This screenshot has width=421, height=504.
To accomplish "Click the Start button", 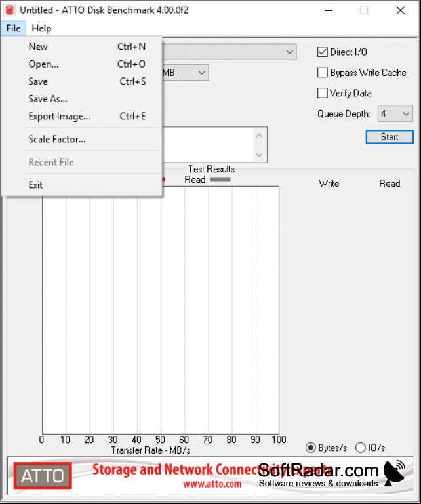I will (390, 137).
